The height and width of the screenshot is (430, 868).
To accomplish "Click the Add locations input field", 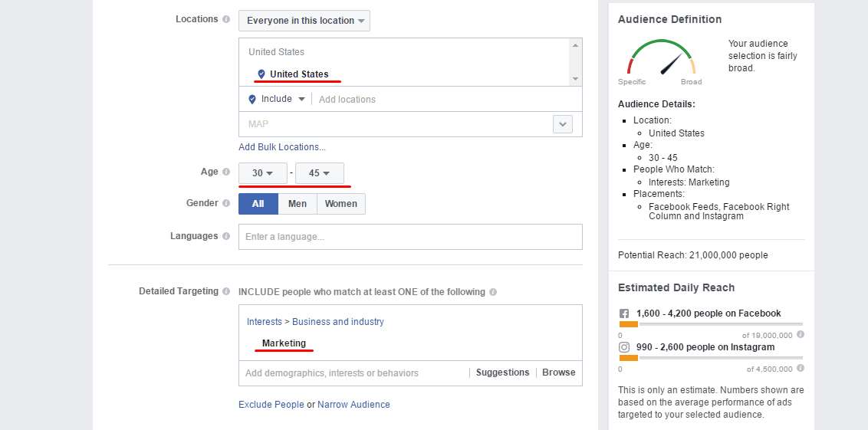I will click(446, 100).
